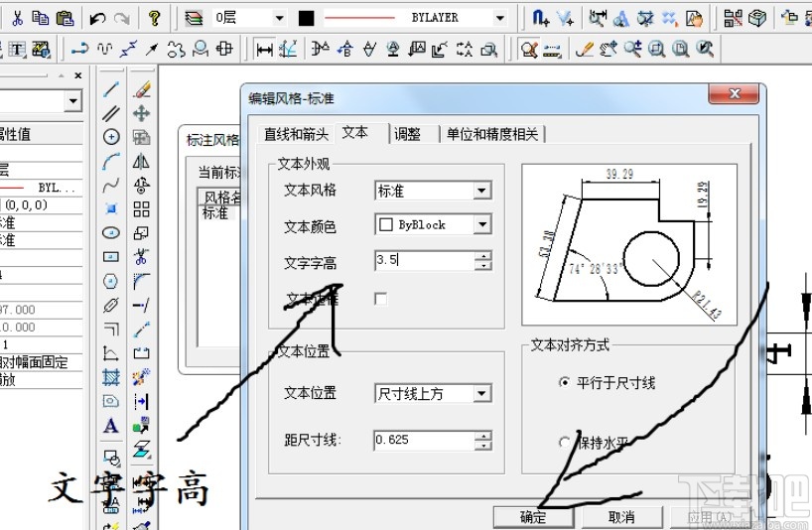Toggle the text frame checkbox
Viewport: 812px width, 530px height.
380,299
